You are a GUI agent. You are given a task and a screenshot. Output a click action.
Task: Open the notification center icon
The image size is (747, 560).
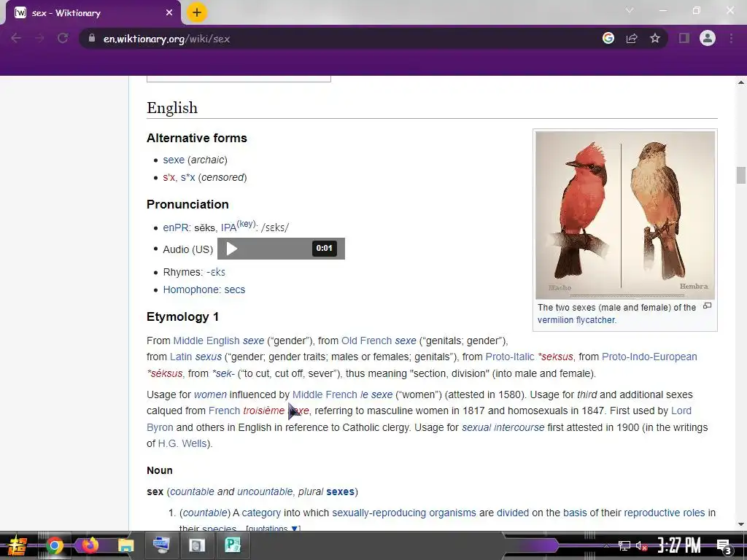click(724, 546)
